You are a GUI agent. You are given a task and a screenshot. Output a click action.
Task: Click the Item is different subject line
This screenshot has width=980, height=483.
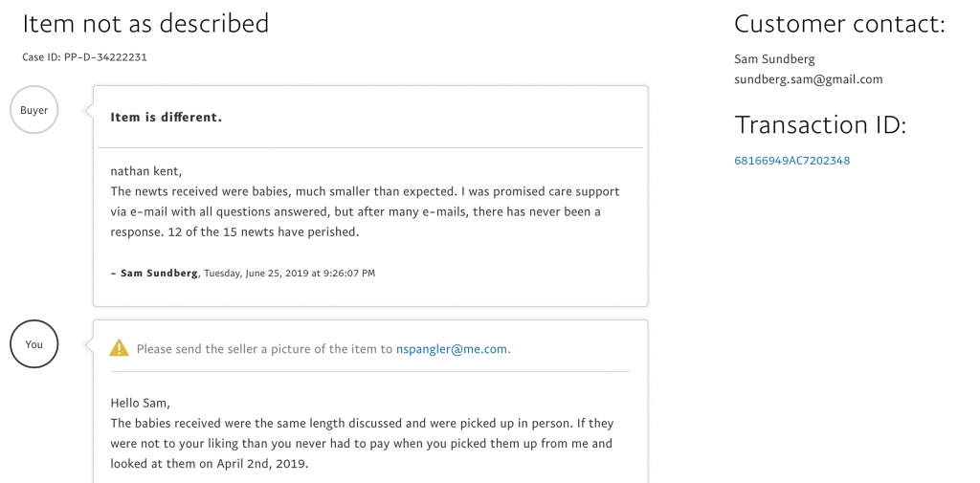167,117
